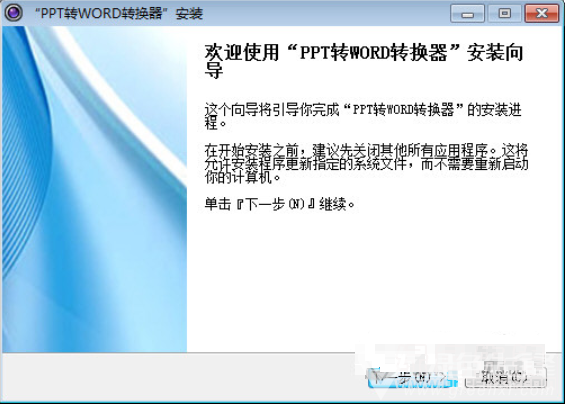Click the line 你的计算机。

pyautogui.click(x=243, y=177)
